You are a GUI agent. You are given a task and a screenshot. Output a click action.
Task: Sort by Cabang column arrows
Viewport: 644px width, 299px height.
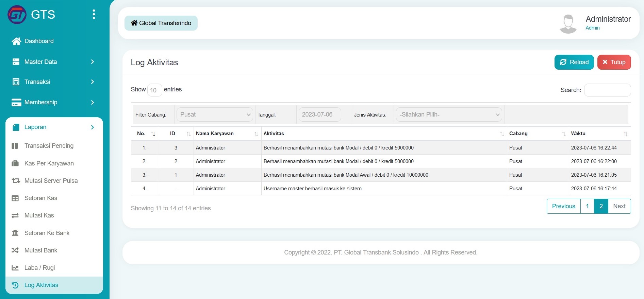564,134
